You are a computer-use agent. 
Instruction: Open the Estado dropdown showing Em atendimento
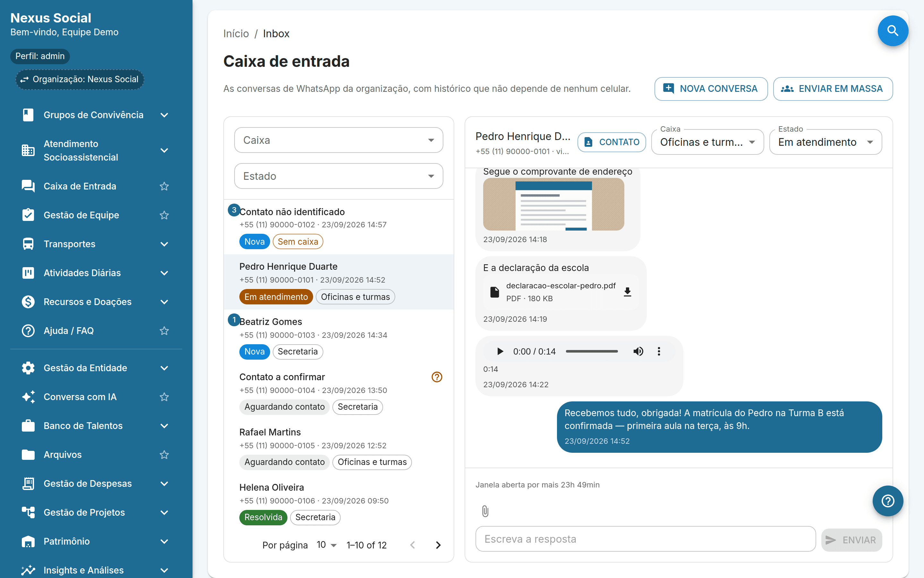tap(826, 142)
